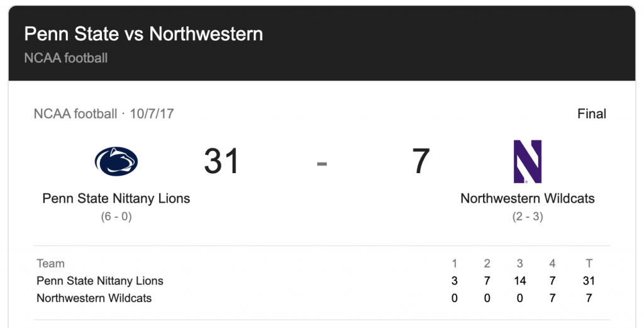Click the first quarter column header

point(454,263)
